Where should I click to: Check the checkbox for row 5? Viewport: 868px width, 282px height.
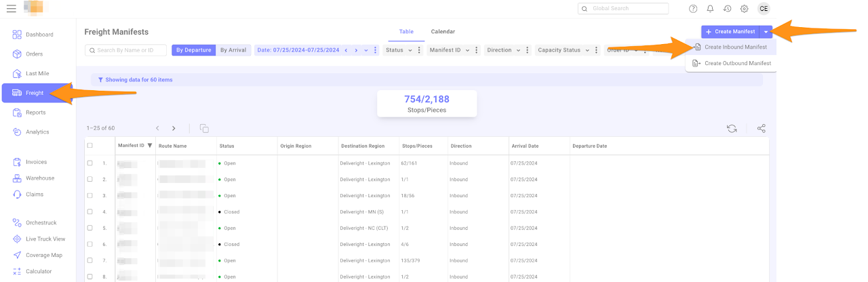pyautogui.click(x=90, y=228)
